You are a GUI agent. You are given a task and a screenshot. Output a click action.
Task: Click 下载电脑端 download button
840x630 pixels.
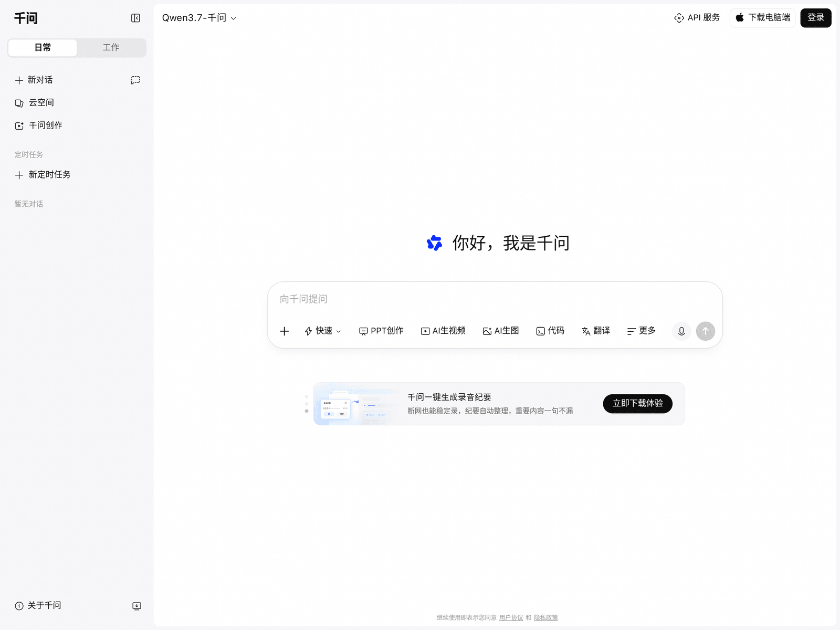763,18
